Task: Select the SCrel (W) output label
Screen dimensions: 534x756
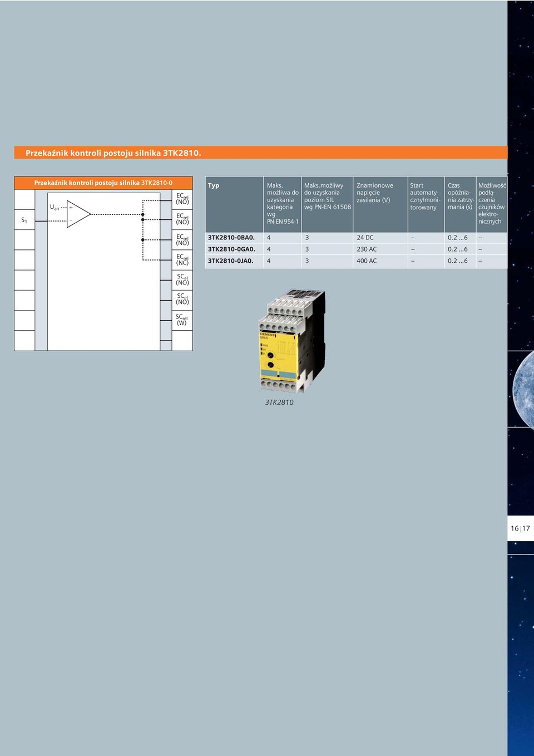Action: point(182,320)
